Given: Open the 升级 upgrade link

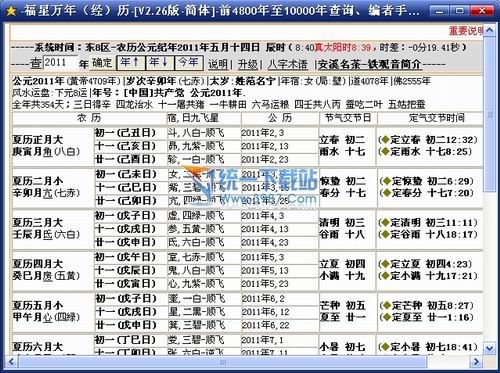Looking at the screenshot, I should [248, 64].
